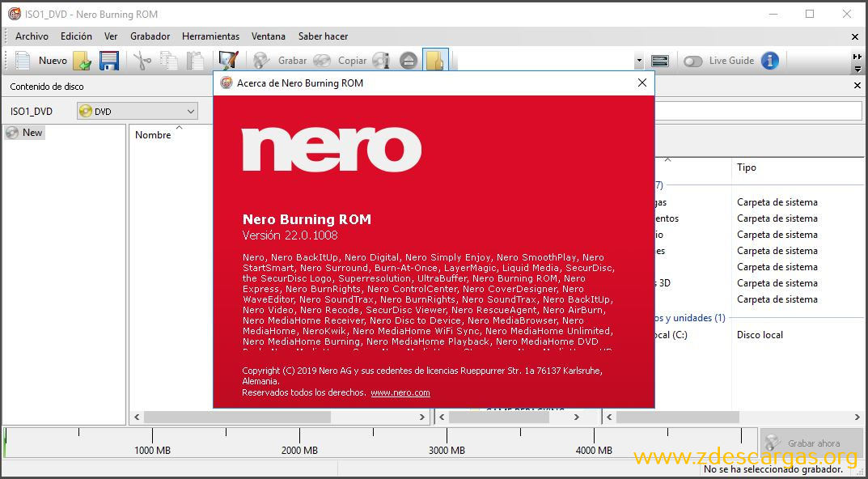Sort by the Tipo column header

coord(747,167)
